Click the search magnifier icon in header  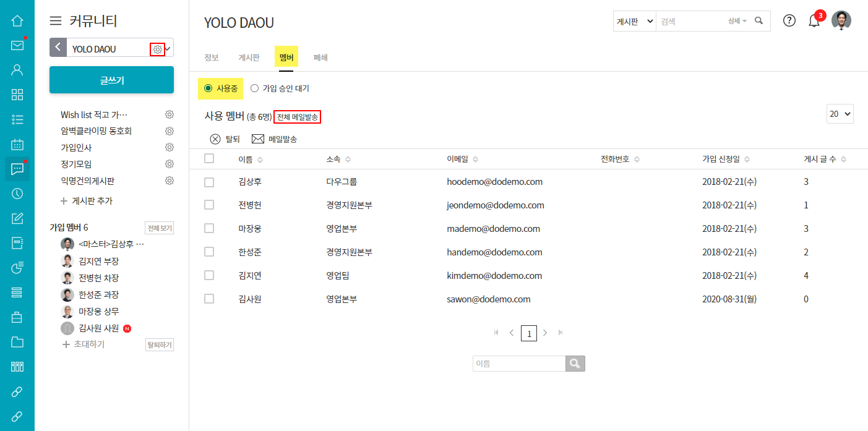[x=759, y=20]
